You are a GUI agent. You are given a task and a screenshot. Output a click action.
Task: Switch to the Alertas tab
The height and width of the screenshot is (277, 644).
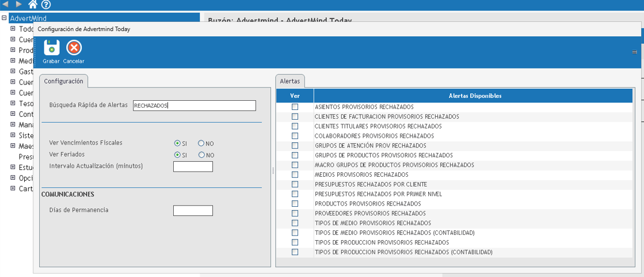pos(290,81)
